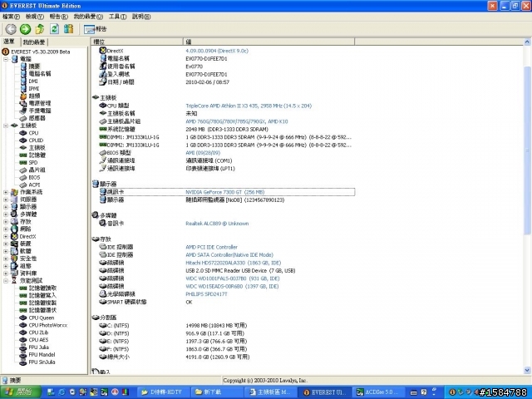Switch to the Menu tab

pyautogui.click(x=9, y=42)
